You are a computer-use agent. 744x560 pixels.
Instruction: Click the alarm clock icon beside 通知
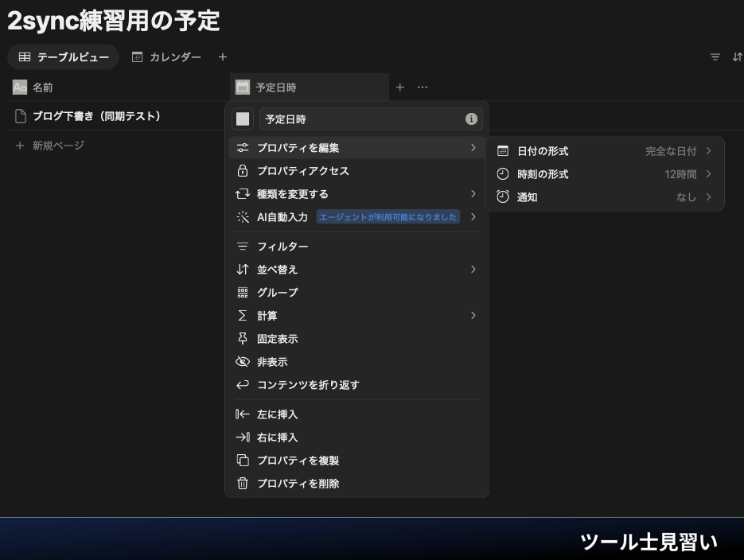point(502,197)
